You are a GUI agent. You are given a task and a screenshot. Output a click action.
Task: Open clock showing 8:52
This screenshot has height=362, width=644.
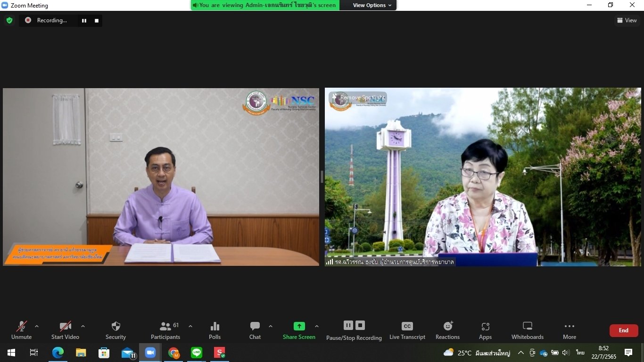[604, 353]
